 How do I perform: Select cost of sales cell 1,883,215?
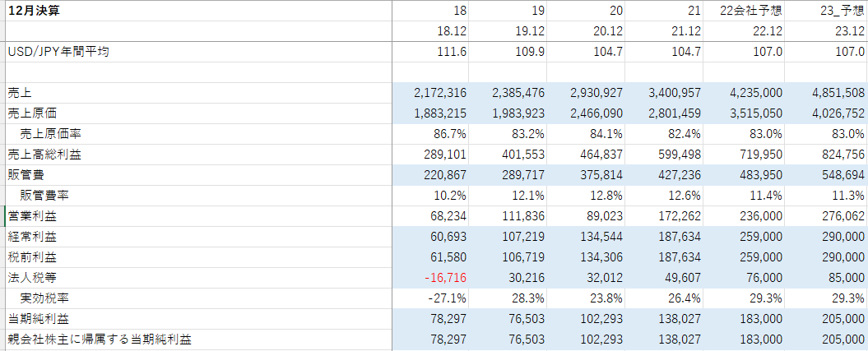click(x=430, y=114)
